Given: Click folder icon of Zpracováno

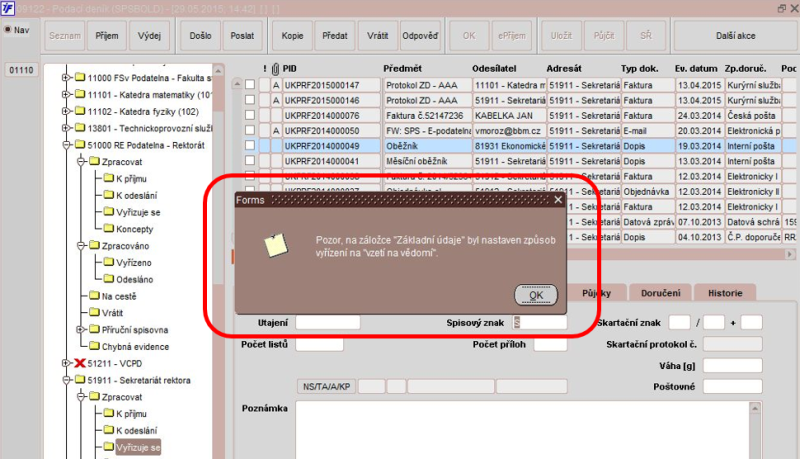Looking at the screenshot, I should (x=94, y=245).
